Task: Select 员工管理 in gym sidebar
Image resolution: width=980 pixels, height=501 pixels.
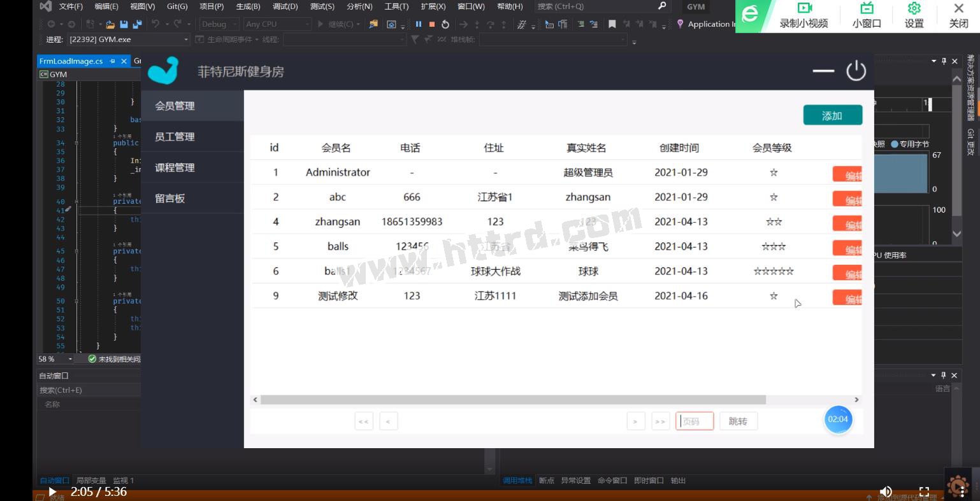Action: click(192, 137)
